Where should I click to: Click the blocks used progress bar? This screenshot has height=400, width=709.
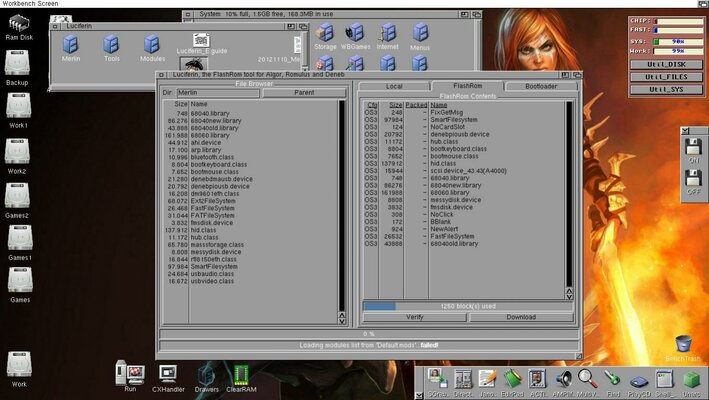pos(468,306)
